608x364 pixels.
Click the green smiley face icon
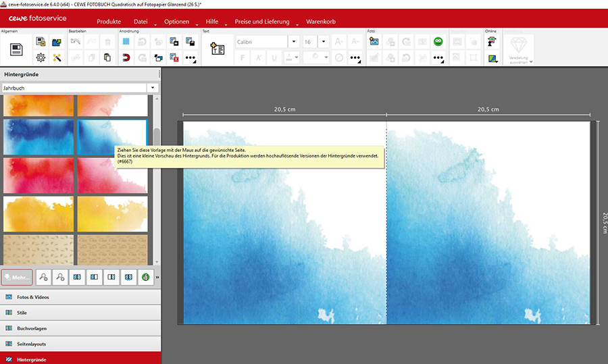[438, 42]
